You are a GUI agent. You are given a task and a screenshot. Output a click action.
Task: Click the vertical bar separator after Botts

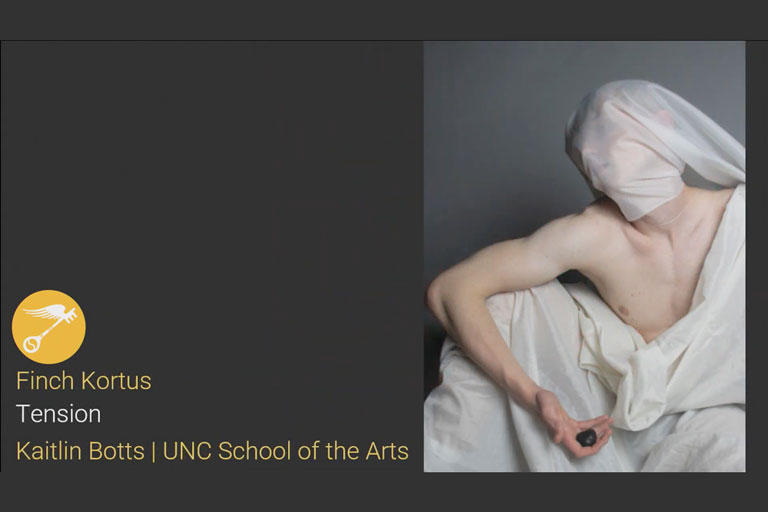click(154, 451)
